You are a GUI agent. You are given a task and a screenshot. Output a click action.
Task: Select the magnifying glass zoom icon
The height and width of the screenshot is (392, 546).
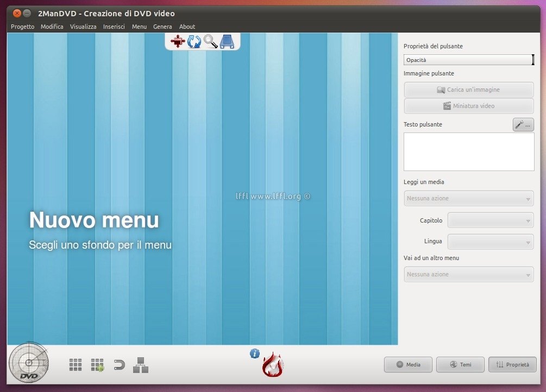(x=210, y=41)
